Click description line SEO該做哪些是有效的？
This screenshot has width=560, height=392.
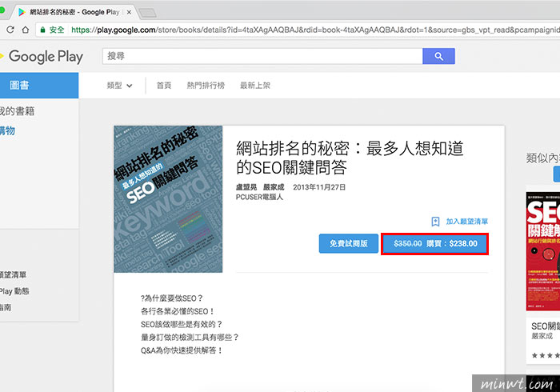[182, 324]
